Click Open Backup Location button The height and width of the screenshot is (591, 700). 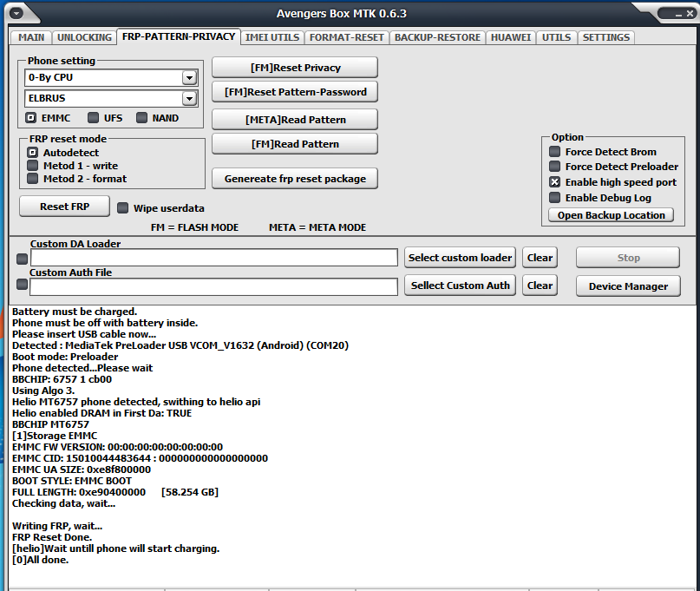[x=612, y=215]
